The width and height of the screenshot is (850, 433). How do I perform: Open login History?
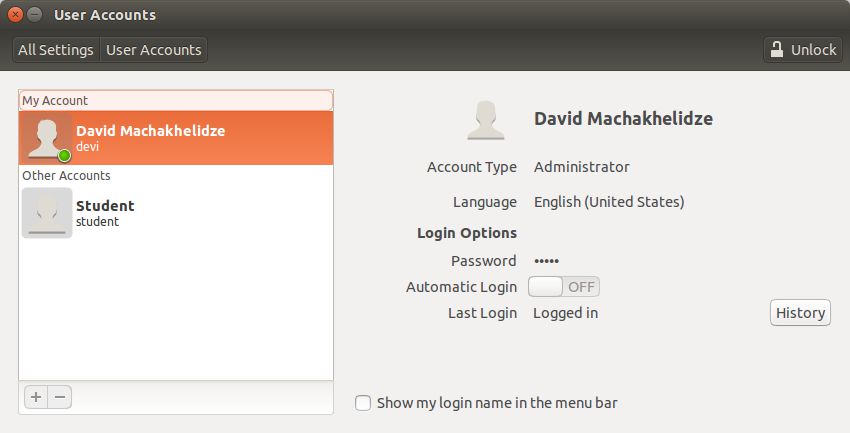[x=800, y=313]
